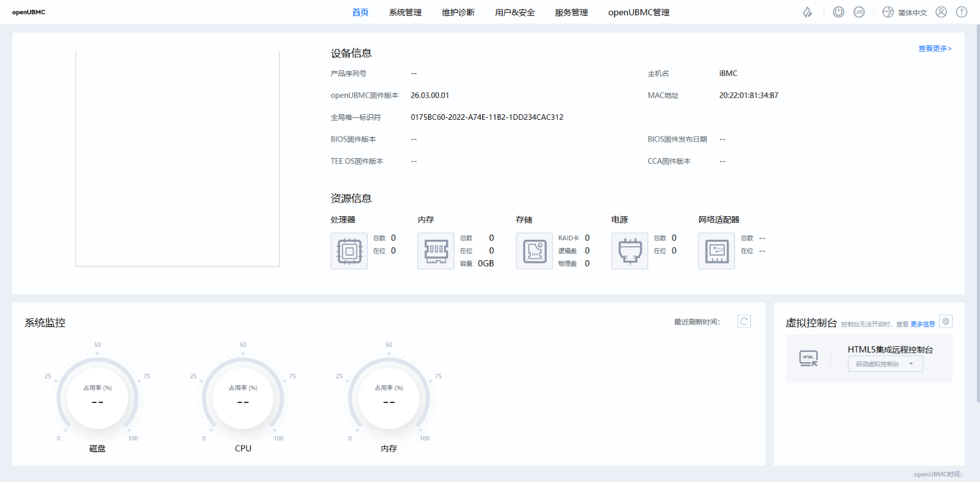
Task: Open the 用户&安全 menu
Action: point(515,12)
